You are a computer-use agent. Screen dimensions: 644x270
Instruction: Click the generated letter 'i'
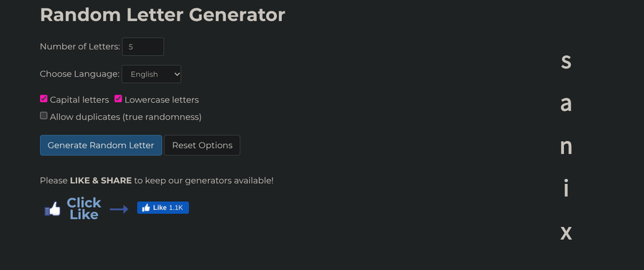tap(566, 188)
